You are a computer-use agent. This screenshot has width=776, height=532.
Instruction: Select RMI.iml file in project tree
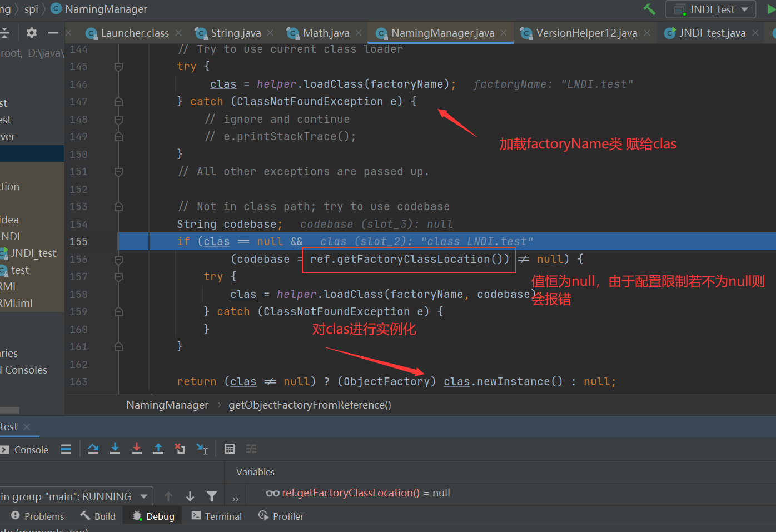pyautogui.click(x=16, y=304)
